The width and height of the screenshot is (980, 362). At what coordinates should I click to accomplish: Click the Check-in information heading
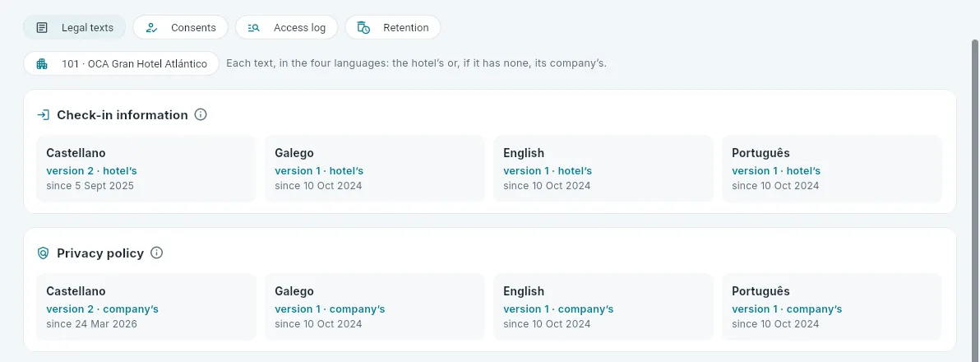click(x=122, y=115)
